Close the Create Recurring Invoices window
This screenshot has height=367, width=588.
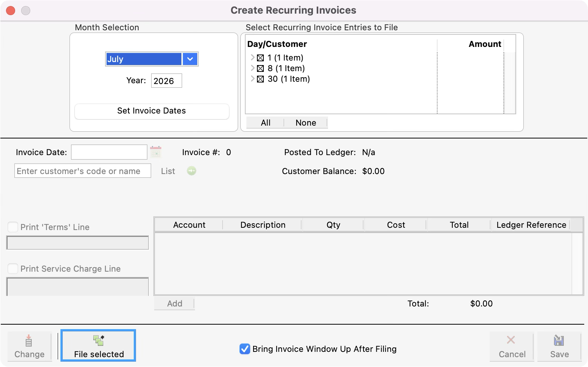click(11, 11)
